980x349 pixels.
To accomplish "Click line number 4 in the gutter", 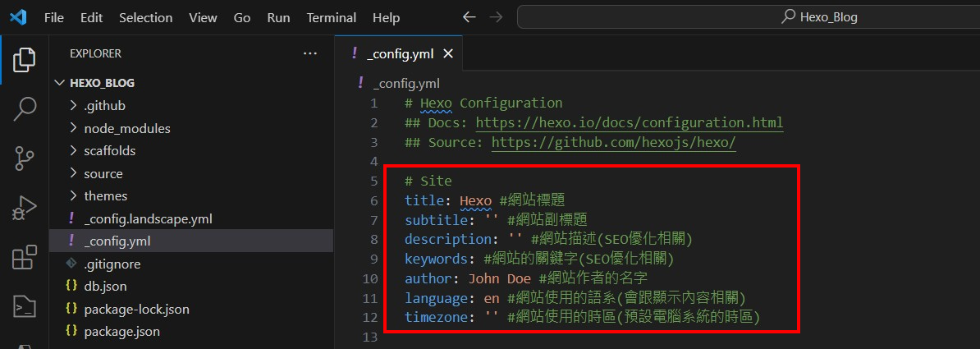I will click(373, 162).
